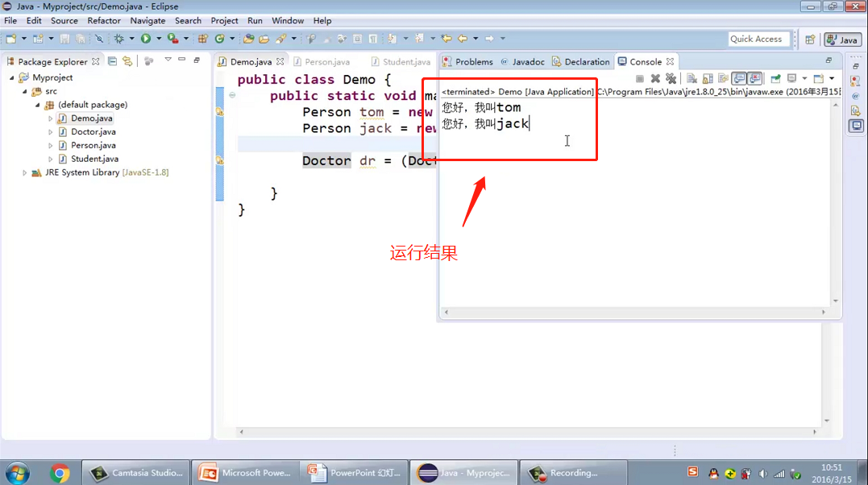Click Console vertical scrollbar down arrow
The height and width of the screenshot is (485, 868).
[835, 301]
